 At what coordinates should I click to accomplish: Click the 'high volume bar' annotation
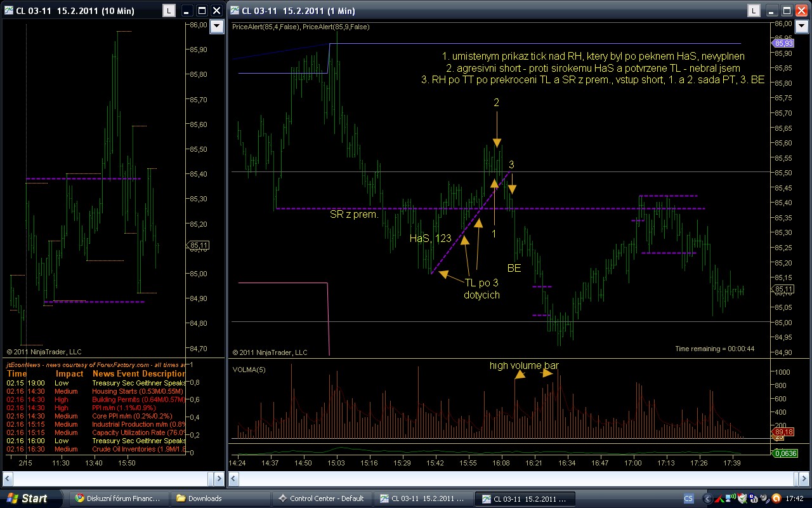pyautogui.click(x=524, y=365)
